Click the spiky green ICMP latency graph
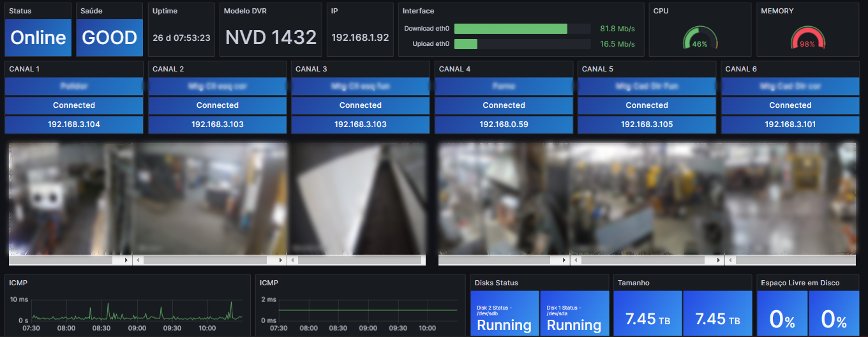This screenshot has width=868, height=337. pos(137,311)
